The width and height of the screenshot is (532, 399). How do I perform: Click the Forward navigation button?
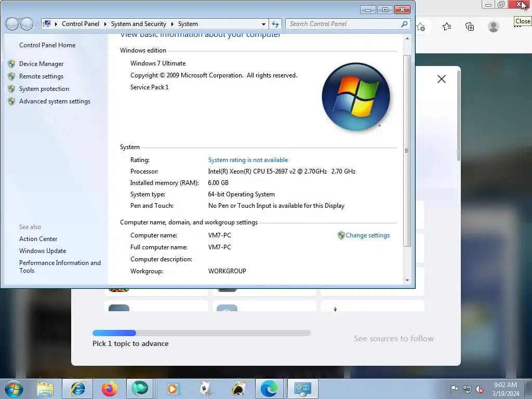pyautogui.click(x=26, y=24)
